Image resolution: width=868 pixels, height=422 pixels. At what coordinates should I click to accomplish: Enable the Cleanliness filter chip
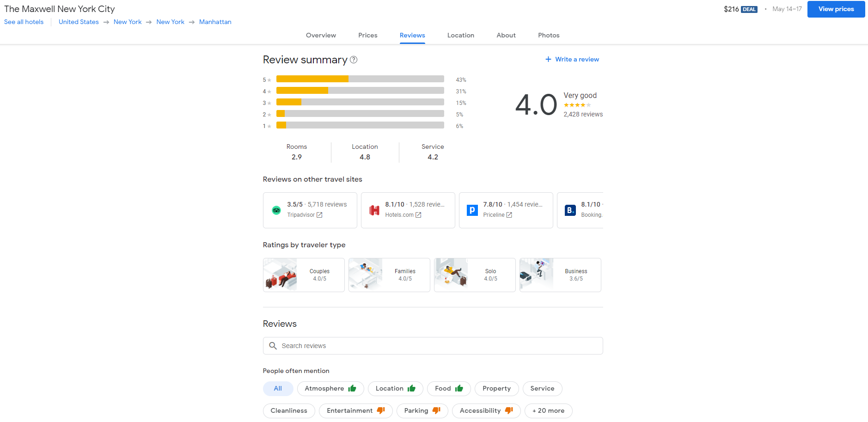289,411
